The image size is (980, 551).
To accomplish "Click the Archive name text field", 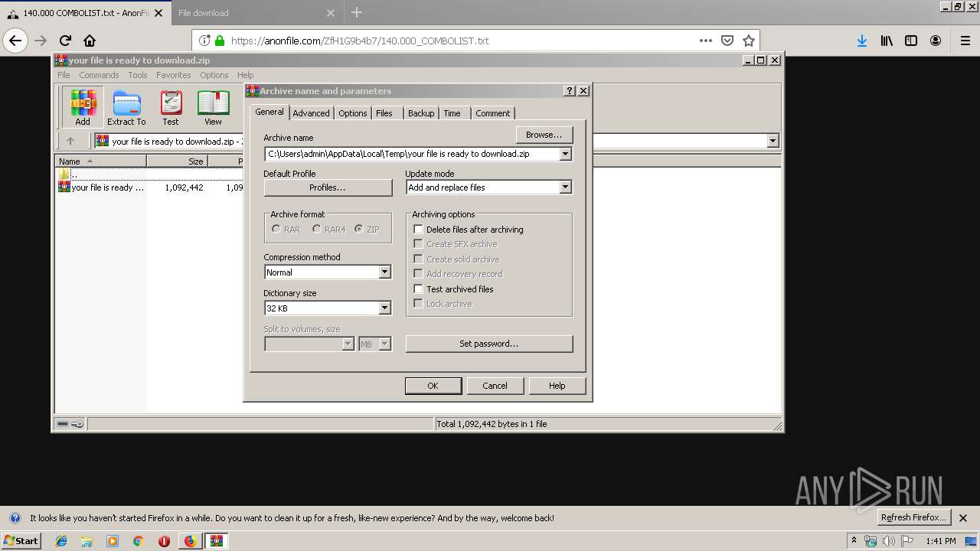I will pyautogui.click(x=412, y=154).
